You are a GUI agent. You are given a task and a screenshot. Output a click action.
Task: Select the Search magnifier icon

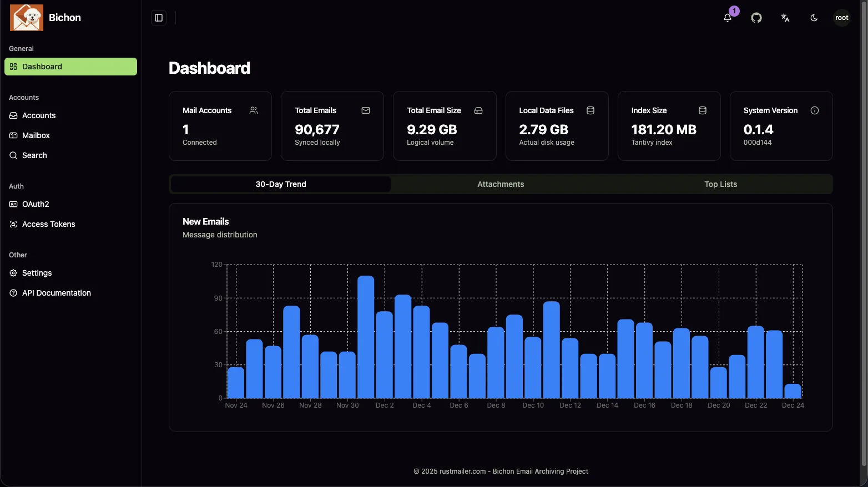(x=13, y=155)
